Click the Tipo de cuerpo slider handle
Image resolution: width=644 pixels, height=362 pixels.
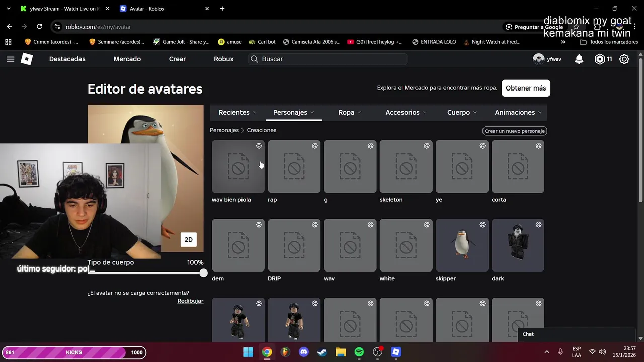tap(203, 273)
